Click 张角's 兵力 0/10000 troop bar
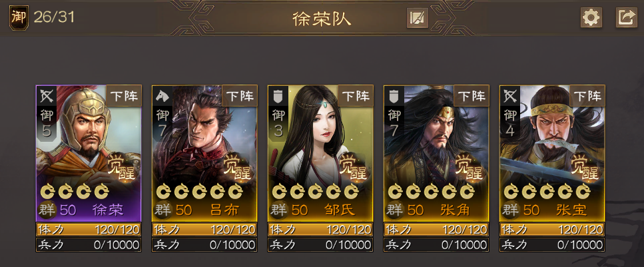644x267 pixels. pos(436,245)
